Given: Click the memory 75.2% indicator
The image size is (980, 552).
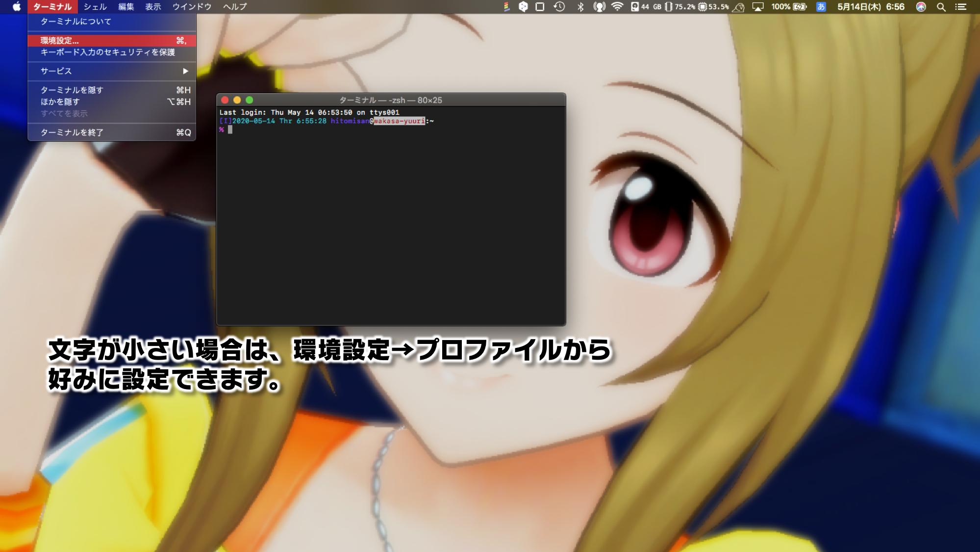Looking at the screenshot, I should [680, 6].
